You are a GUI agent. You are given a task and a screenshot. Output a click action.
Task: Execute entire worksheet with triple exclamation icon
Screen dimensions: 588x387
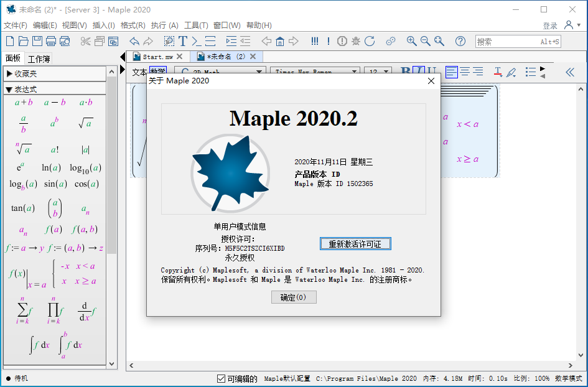point(315,41)
